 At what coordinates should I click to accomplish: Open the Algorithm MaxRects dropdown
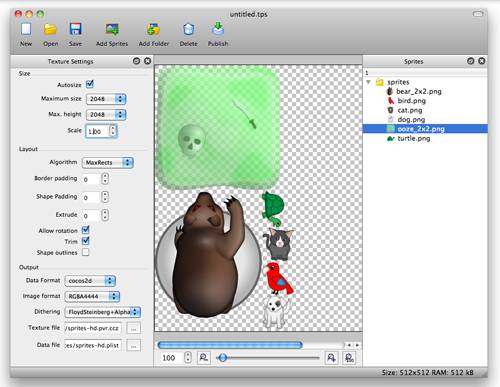click(x=108, y=163)
